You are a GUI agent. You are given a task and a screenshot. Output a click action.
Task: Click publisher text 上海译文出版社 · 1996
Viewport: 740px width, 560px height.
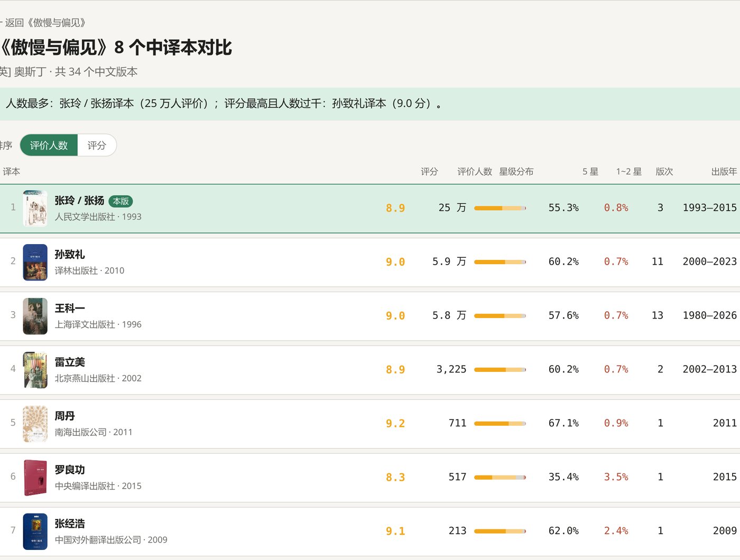98,325
